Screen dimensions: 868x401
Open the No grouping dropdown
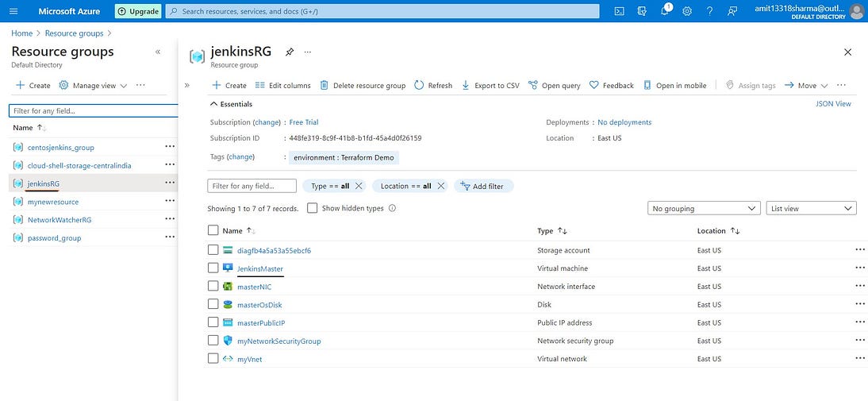704,208
